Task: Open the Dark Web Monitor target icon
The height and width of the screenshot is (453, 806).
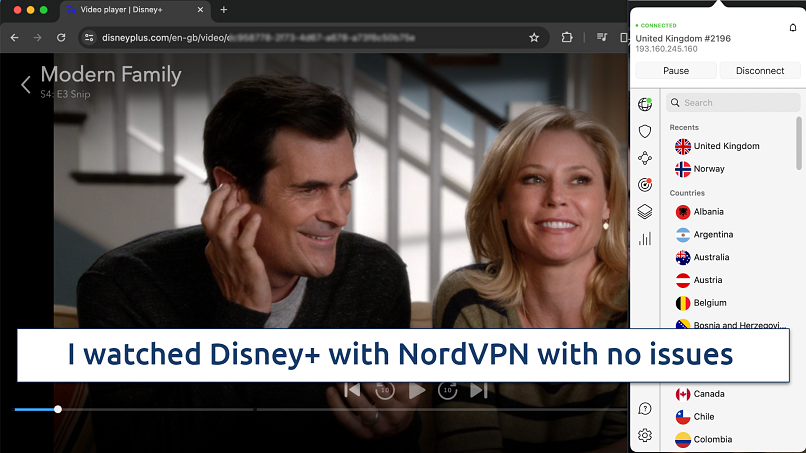Action: (645, 184)
